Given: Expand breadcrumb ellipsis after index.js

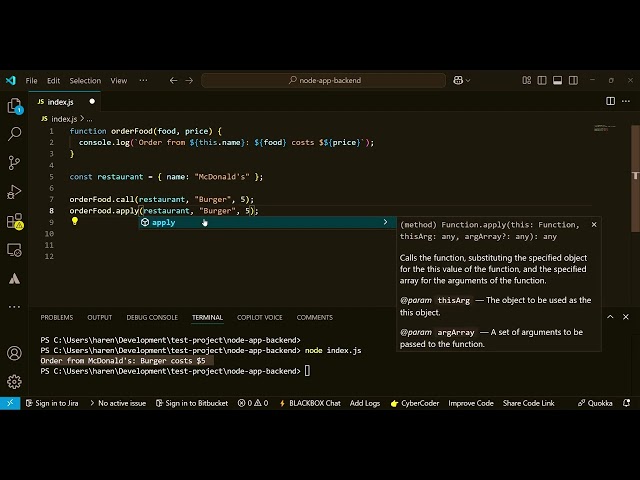Looking at the screenshot, I should point(89,119).
